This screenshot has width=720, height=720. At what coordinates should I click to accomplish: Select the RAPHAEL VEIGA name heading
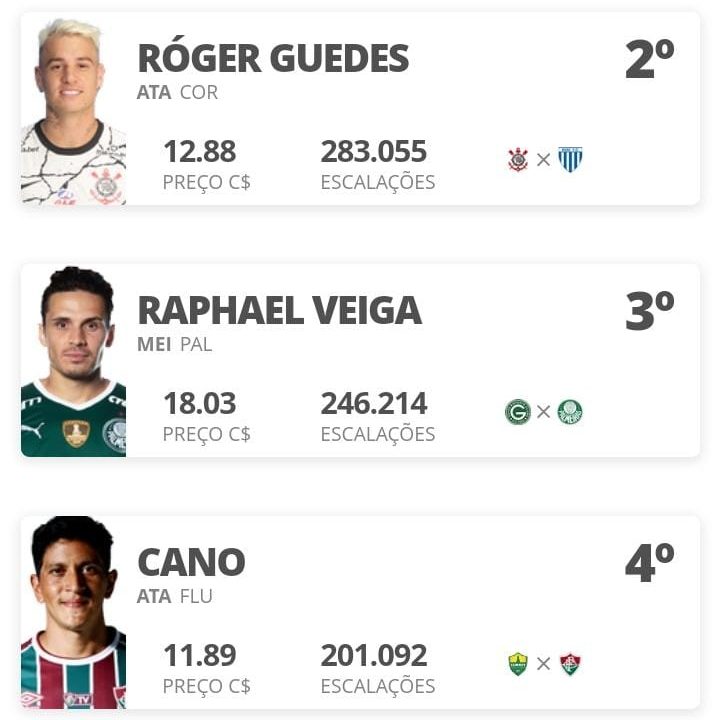click(x=280, y=310)
